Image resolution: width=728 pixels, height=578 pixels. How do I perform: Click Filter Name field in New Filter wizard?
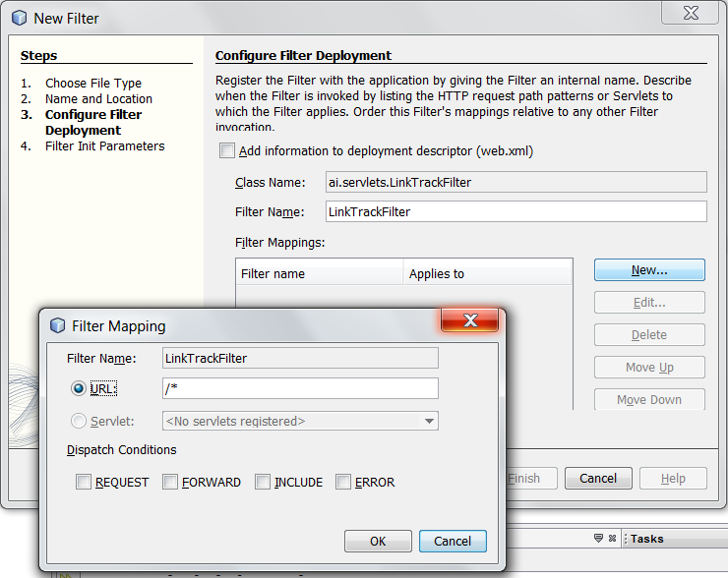516,211
